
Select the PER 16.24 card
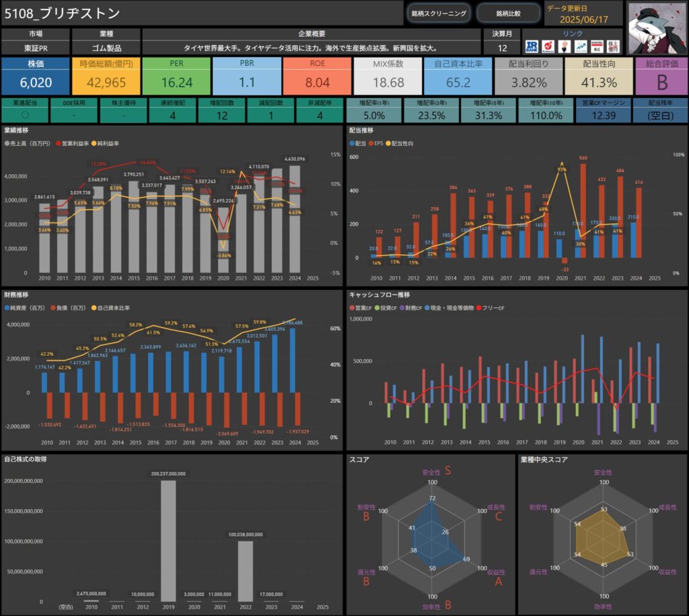177,76
